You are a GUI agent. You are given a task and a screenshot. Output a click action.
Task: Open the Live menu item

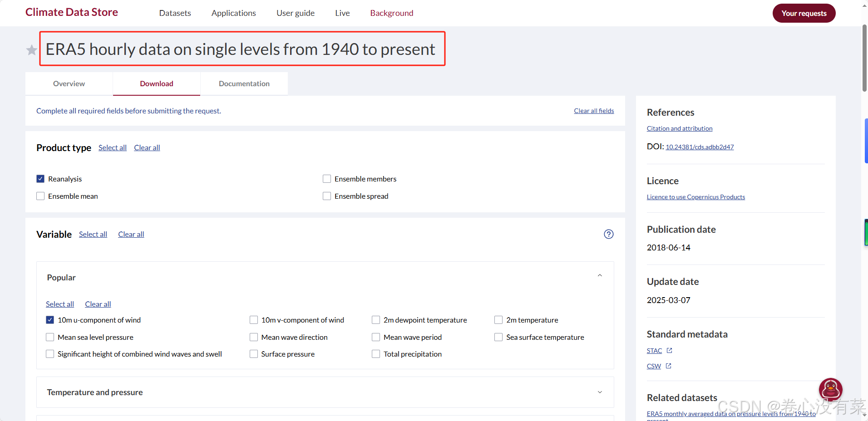[x=342, y=13]
